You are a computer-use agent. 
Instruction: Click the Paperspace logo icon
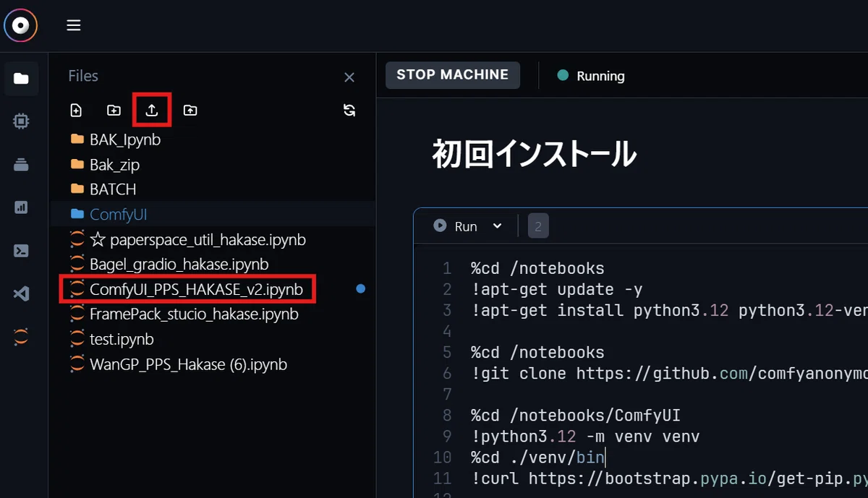tap(21, 26)
